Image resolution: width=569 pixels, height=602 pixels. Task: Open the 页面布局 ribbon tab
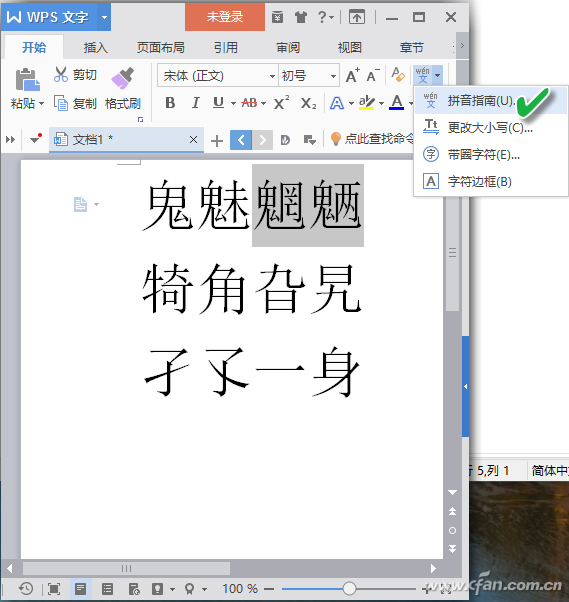161,47
